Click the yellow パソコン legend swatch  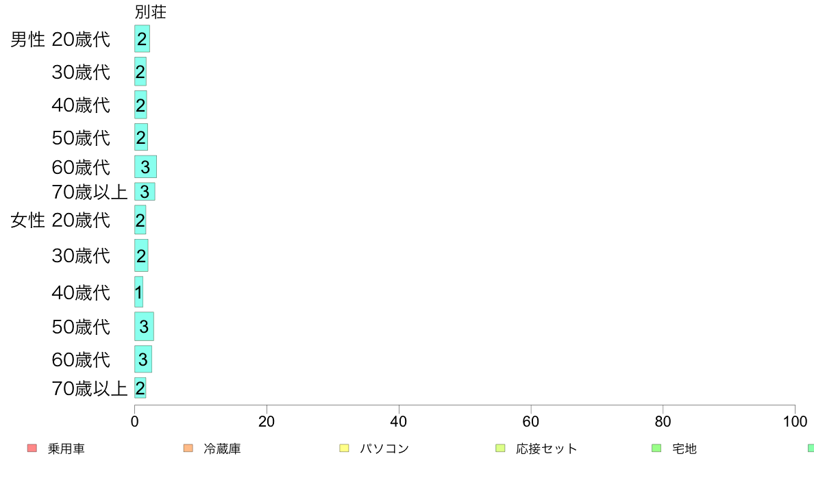coord(344,448)
